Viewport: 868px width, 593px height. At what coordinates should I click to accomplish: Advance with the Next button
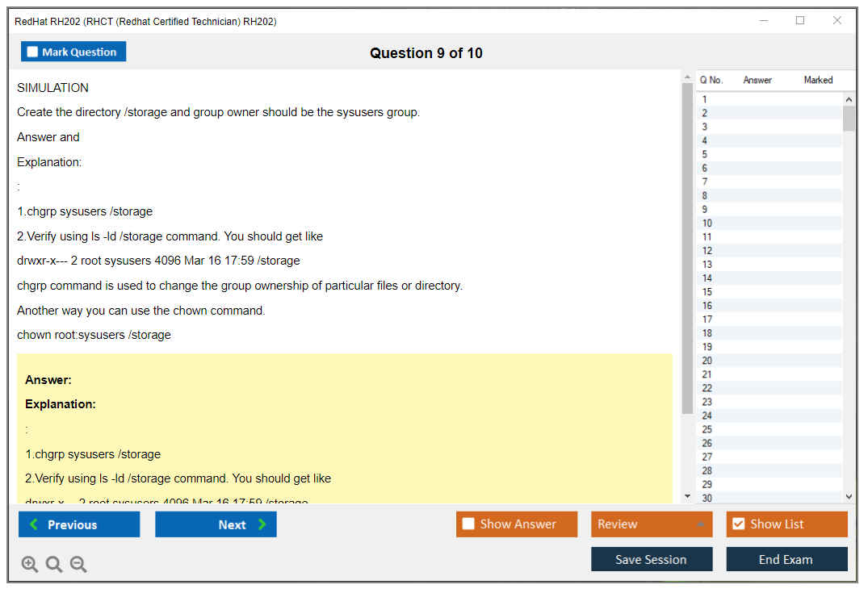tap(216, 524)
